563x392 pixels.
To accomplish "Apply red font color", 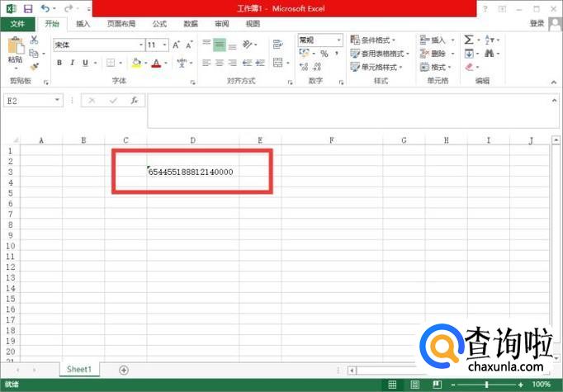I will [x=156, y=64].
